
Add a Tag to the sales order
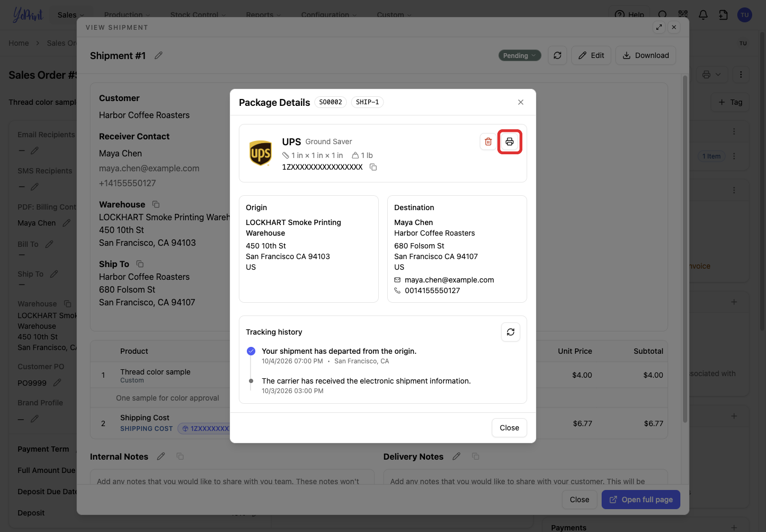click(730, 102)
